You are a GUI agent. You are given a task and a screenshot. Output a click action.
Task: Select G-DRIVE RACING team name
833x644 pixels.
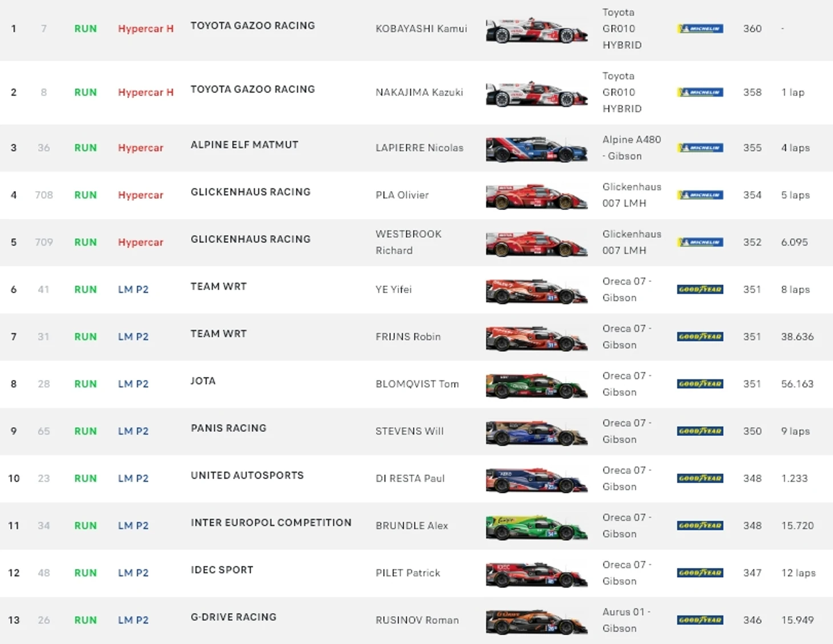pyautogui.click(x=233, y=617)
